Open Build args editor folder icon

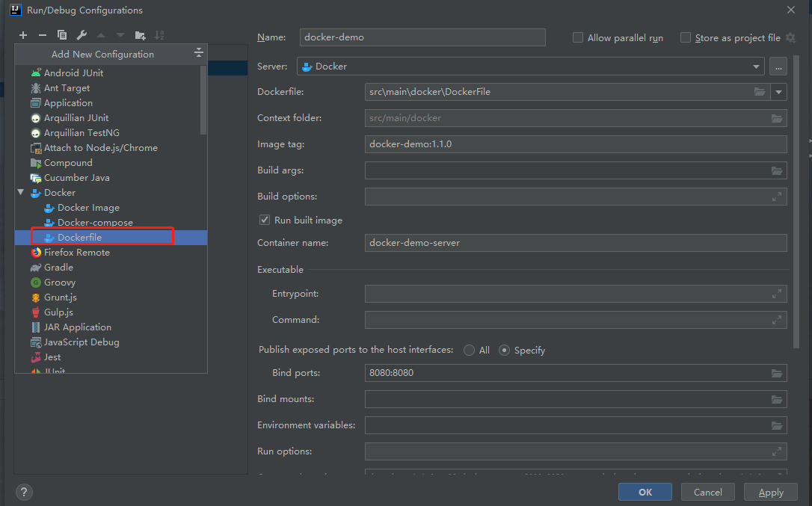tap(777, 170)
